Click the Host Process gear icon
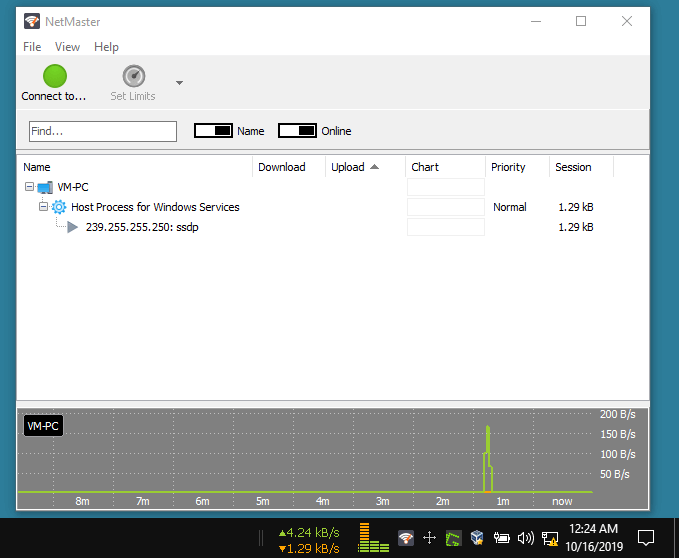Screen dimensions: 679x558 59,207
